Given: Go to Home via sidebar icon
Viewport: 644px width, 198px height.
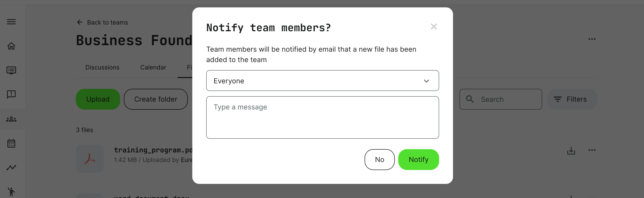Looking at the screenshot, I should click(11, 46).
